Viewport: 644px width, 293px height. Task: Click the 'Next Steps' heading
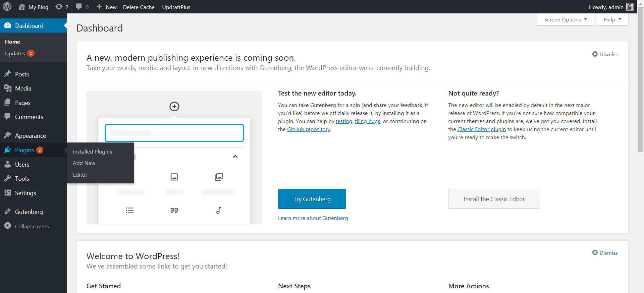294,286
